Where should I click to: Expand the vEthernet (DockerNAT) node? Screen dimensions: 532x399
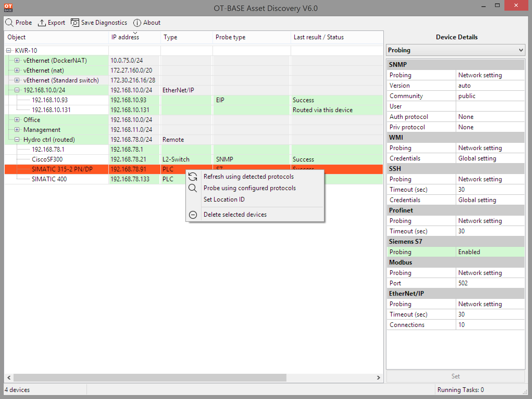click(17, 60)
